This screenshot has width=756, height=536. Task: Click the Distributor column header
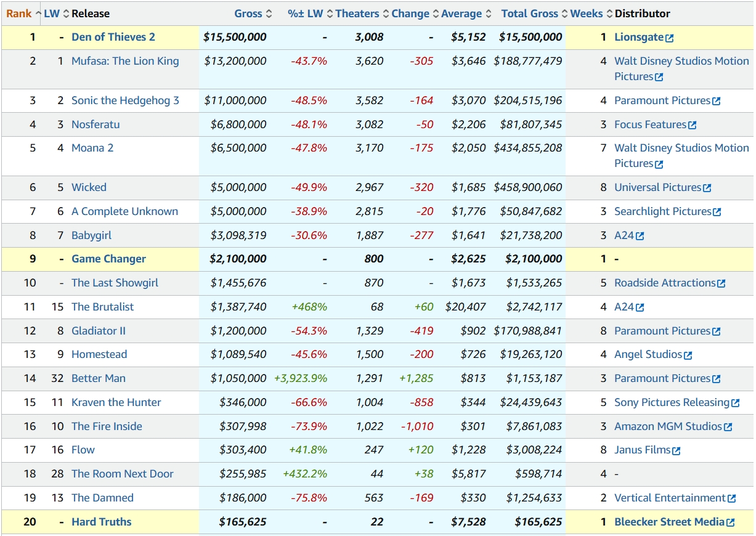643,14
